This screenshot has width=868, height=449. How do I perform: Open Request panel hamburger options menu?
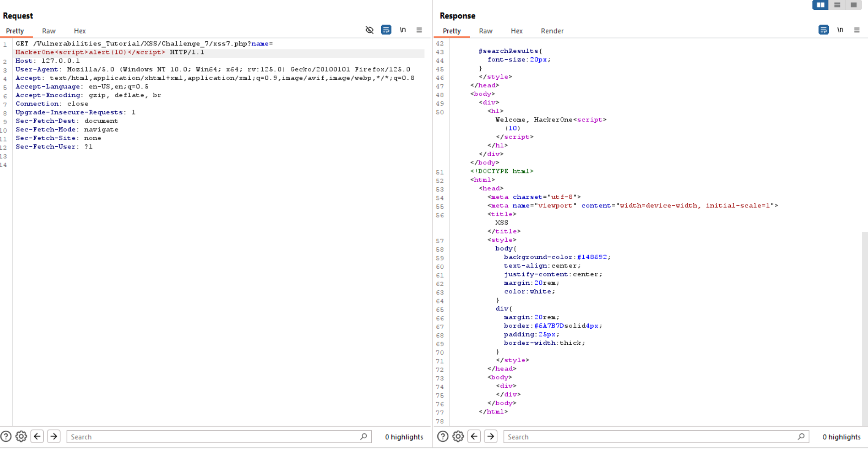point(419,30)
